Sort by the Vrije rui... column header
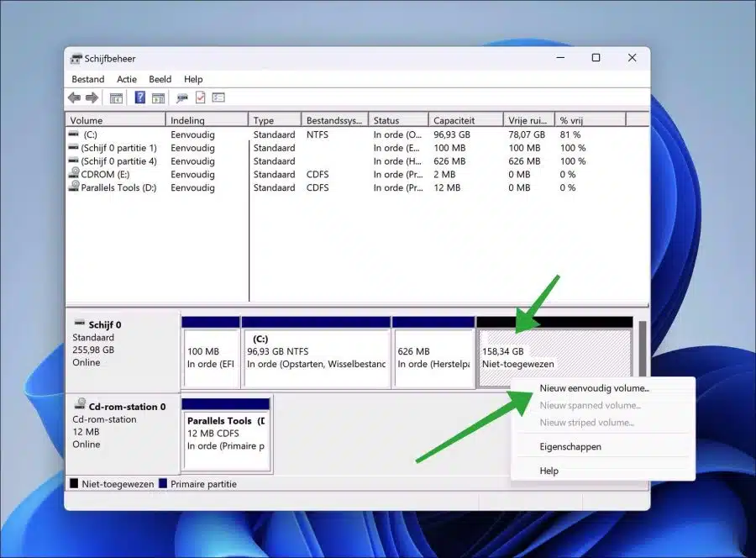This screenshot has height=558, width=756. click(x=529, y=120)
